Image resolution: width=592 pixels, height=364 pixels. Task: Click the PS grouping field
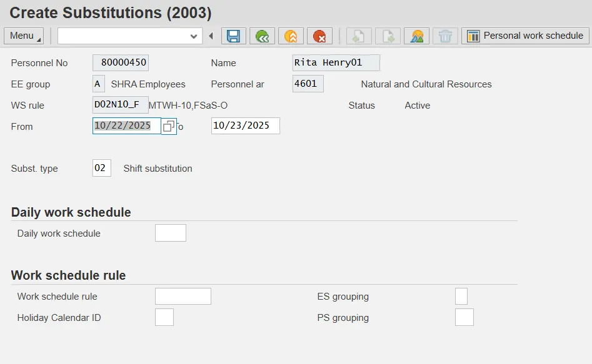click(x=464, y=318)
